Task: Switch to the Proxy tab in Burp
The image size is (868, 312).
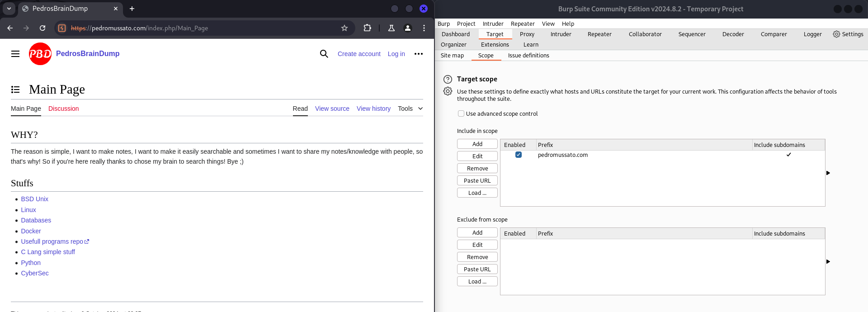Action: 527,34
